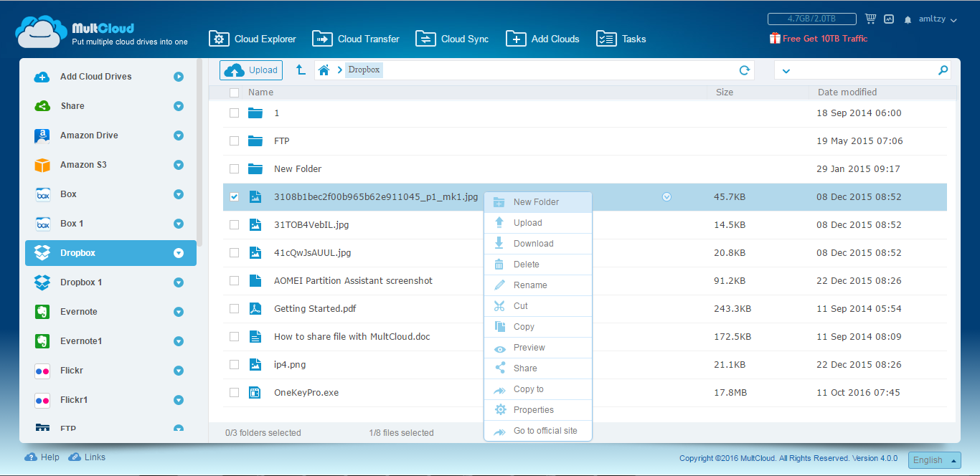Click the Dropbox 1 drive icon
The image size is (980, 476).
[x=42, y=282]
